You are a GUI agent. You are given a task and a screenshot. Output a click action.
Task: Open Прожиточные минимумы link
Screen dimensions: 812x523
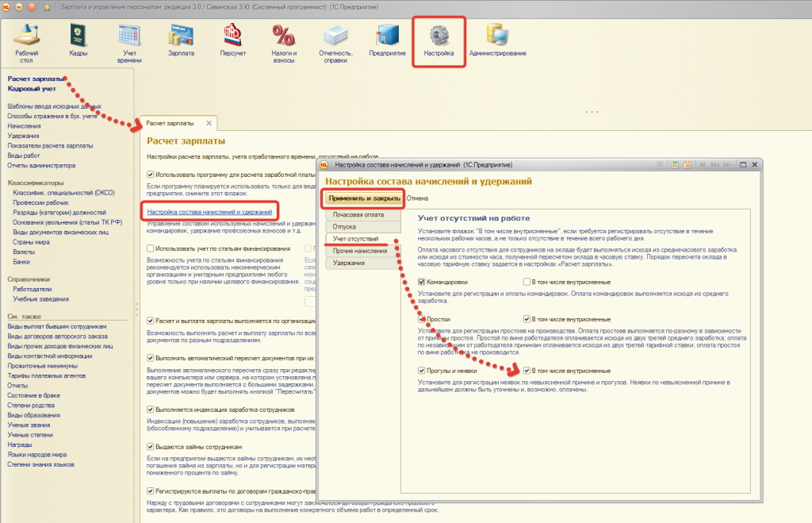(x=43, y=366)
